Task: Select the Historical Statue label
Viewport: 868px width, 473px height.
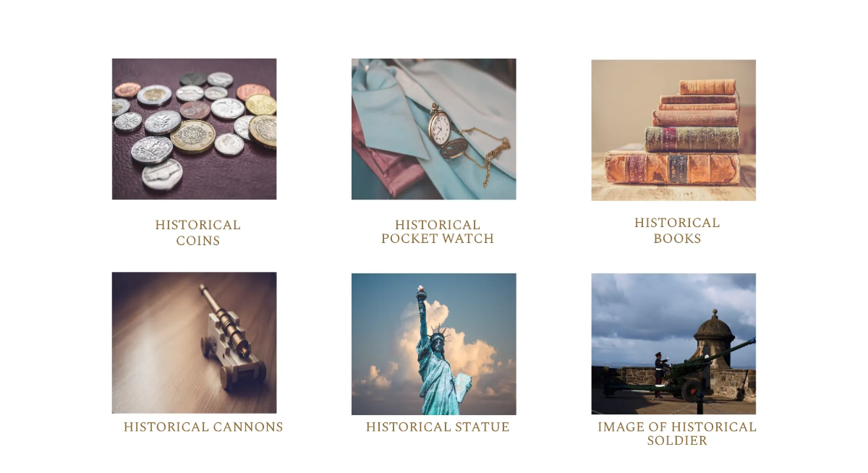Action: (438, 427)
